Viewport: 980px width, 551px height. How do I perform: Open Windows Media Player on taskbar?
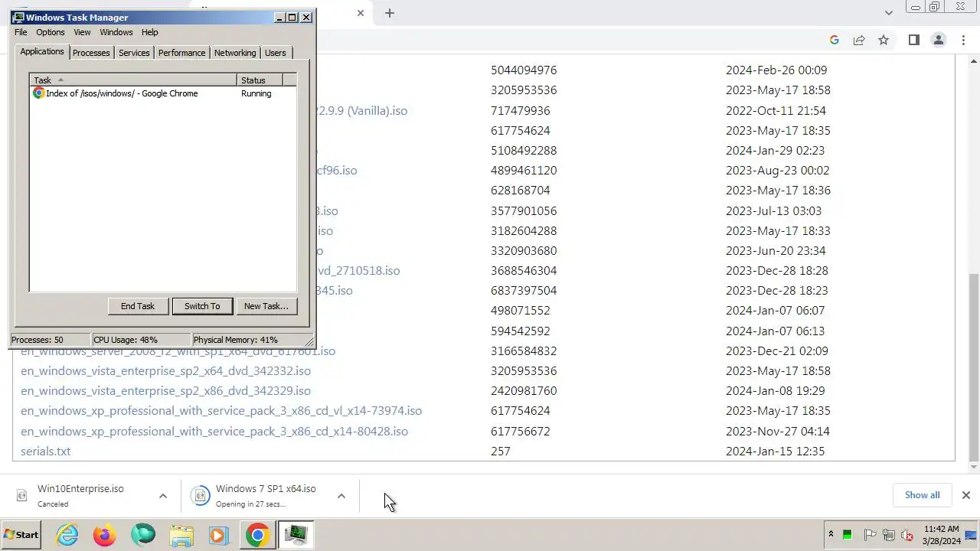tap(219, 535)
